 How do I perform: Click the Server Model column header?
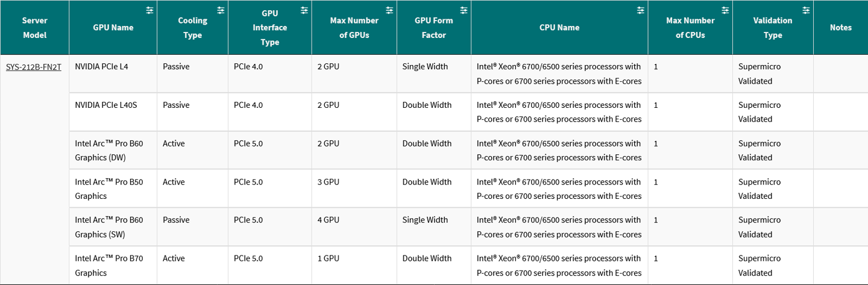34,28
